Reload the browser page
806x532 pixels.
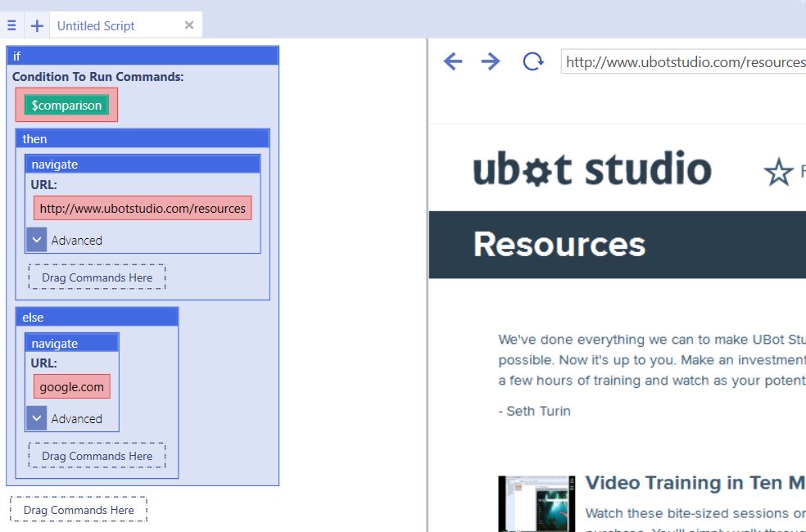(x=533, y=61)
